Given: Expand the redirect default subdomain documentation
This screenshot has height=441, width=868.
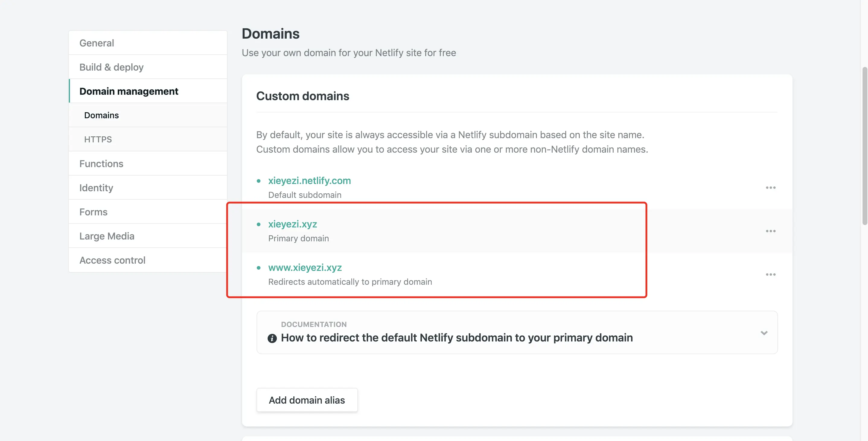Looking at the screenshot, I should point(457,338).
